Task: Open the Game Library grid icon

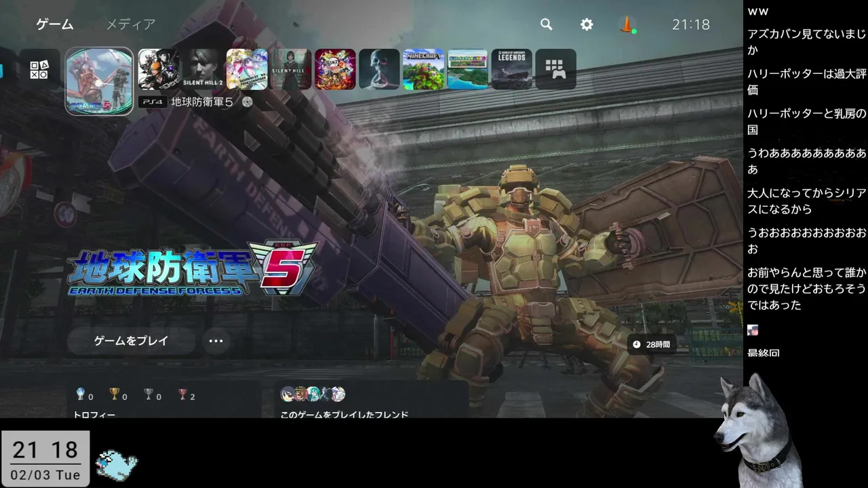Action: click(555, 69)
